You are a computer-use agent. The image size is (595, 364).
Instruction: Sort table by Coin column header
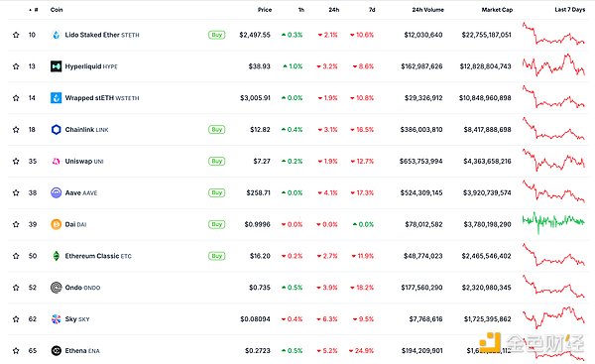(57, 10)
